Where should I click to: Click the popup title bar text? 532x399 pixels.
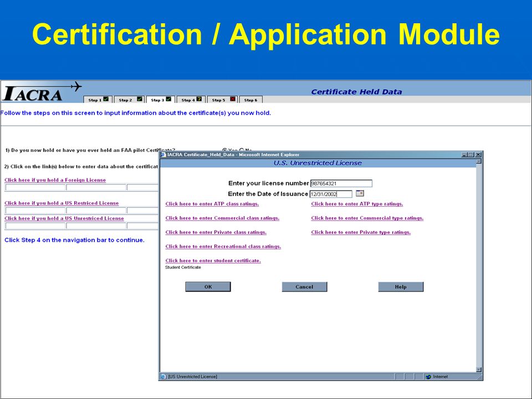(x=233, y=155)
